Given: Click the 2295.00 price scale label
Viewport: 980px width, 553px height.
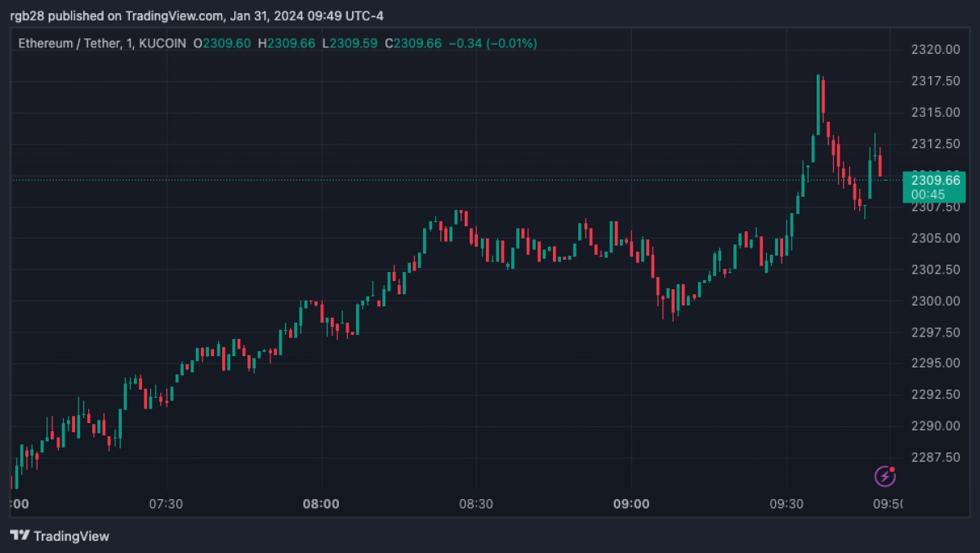Looking at the screenshot, I should click(934, 363).
